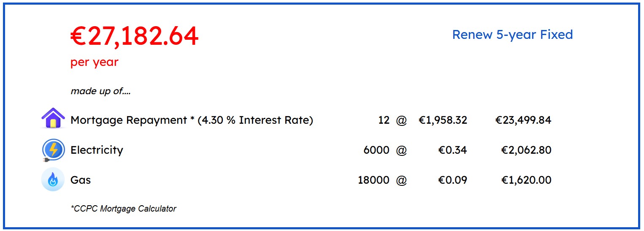
Task: Click the Gas row label
Action: click(x=81, y=180)
